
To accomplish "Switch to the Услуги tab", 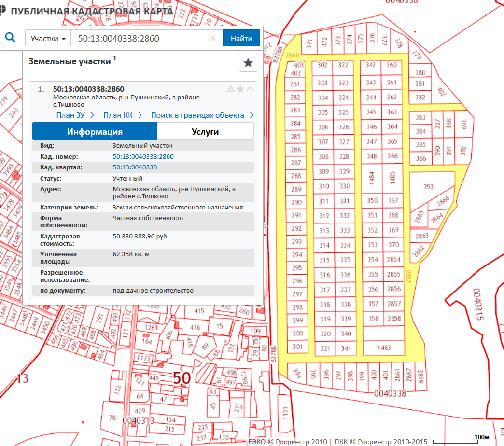I will [205, 131].
